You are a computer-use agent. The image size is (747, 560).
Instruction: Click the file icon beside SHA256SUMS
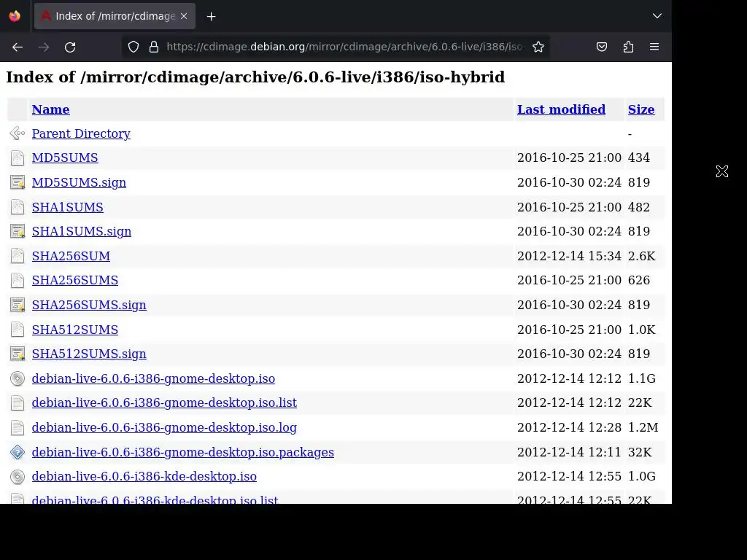pyautogui.click(x=18, y=281)
